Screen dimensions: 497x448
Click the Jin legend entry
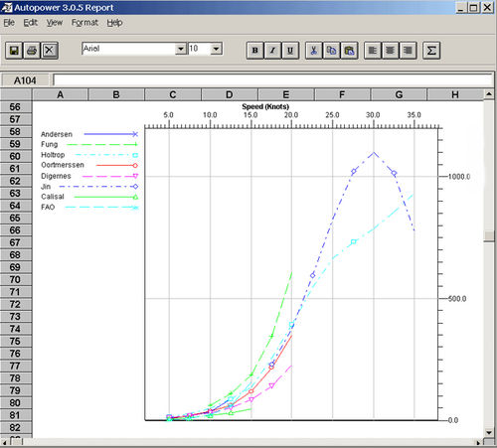pos(89,187)
